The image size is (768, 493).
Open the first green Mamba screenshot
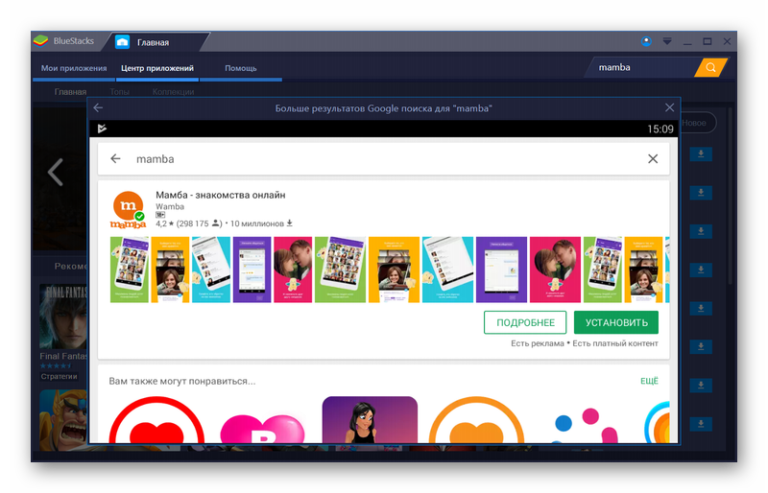pos(129,270)
